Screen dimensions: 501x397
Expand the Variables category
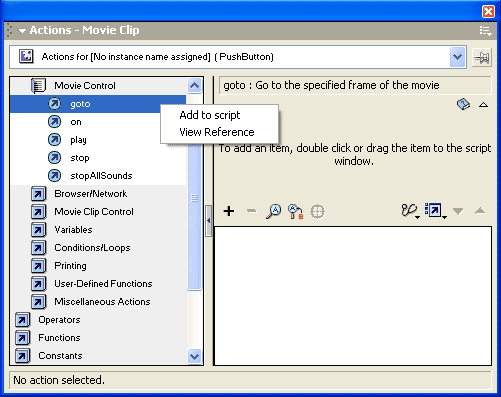[x=98, y=230]
